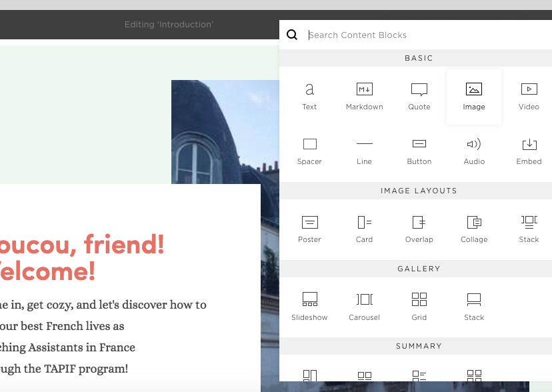Choose the Quote block
Screen dimensions: 552x392
[x=419, y=97]
